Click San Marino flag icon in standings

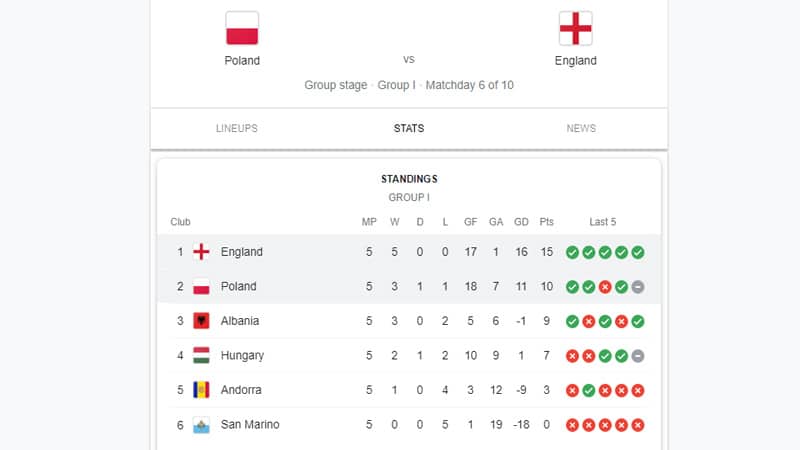(x=201, y=424)
